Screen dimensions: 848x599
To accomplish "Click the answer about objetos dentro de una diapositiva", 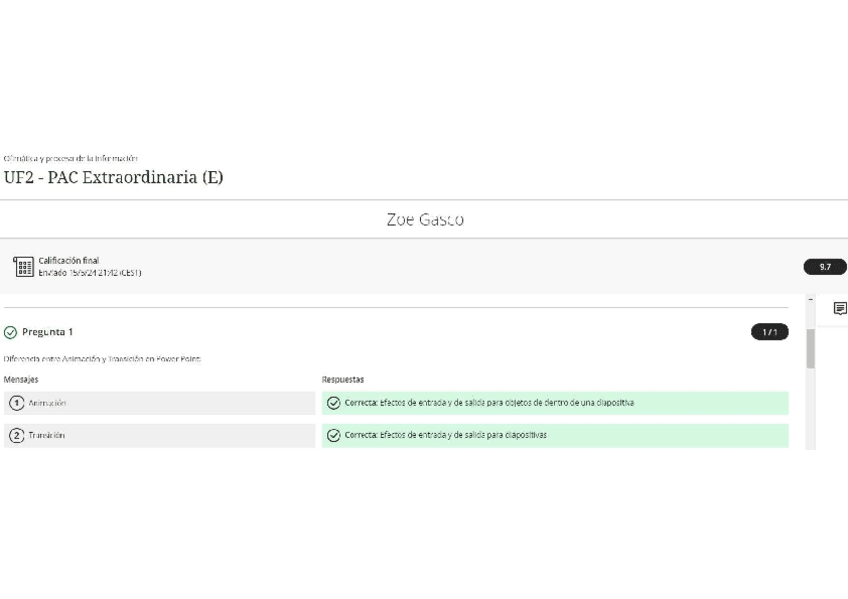I will 489,403.
